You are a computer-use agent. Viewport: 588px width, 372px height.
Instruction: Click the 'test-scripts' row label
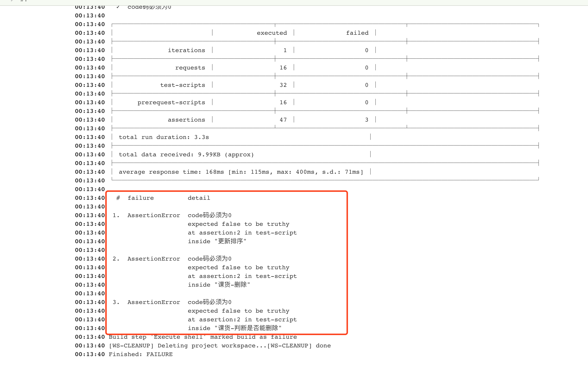tap(182, 85)
